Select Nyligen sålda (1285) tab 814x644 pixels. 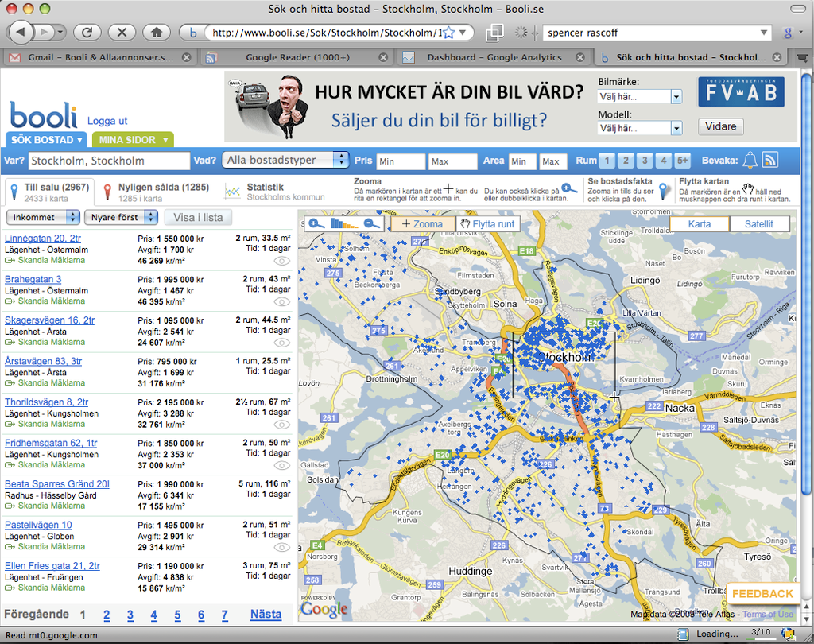pyautogui.click(x=156, y=192)
